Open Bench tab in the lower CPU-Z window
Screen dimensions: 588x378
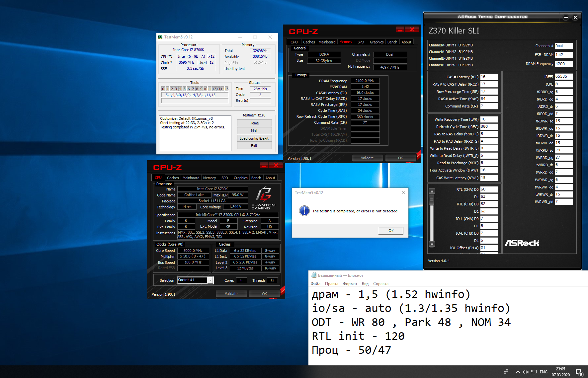(x=256, y=178)
